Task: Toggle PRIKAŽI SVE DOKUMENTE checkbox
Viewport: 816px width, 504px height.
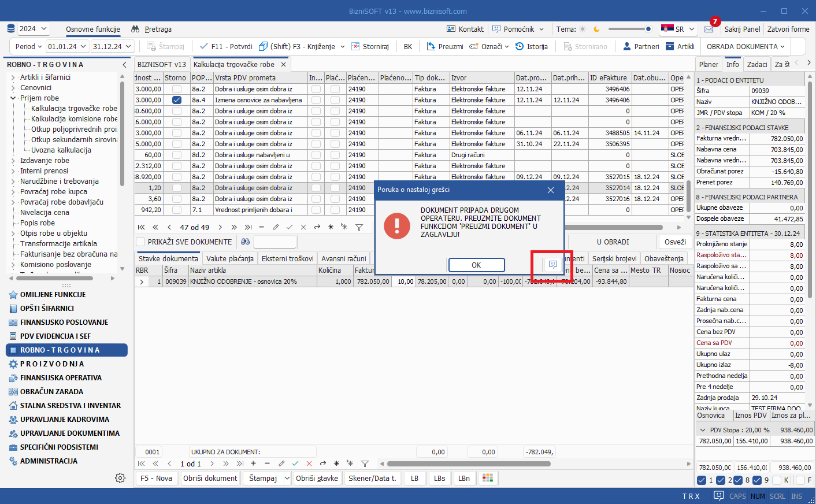Action: pyautogui.click(x=140, y=242)
